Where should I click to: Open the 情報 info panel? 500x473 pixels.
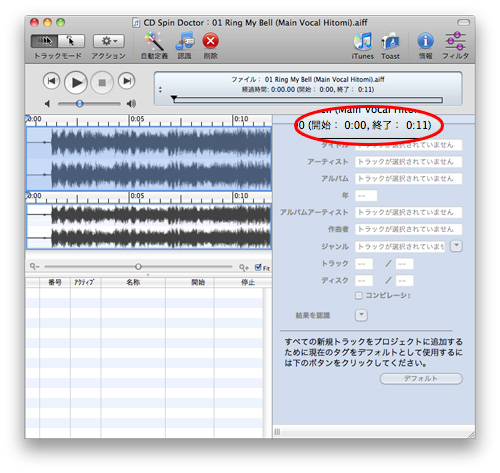[426, 41]
